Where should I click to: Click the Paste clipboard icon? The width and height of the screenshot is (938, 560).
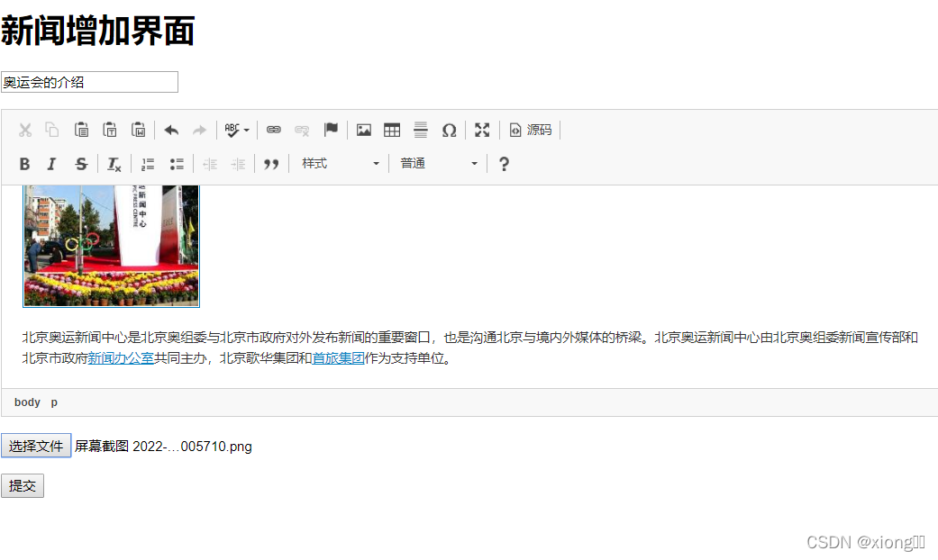click(x=81, y=130)
